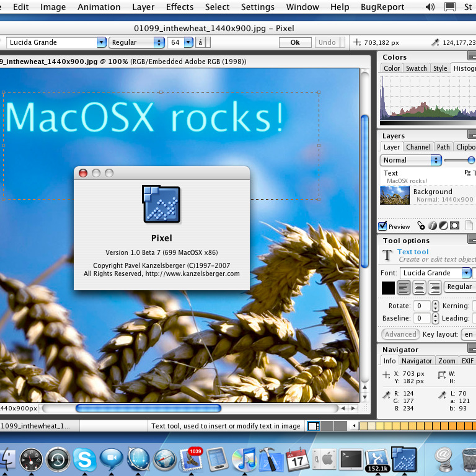Click the black text color swatch
This screenshot has height=476, width=476.
pyautogui.click(x=388, y=288)
